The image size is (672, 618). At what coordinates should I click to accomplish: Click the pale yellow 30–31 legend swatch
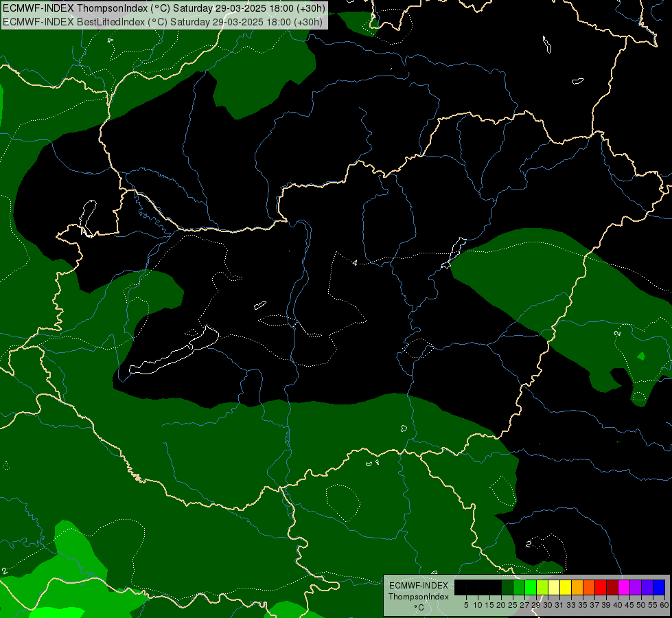tap(554, 587)
